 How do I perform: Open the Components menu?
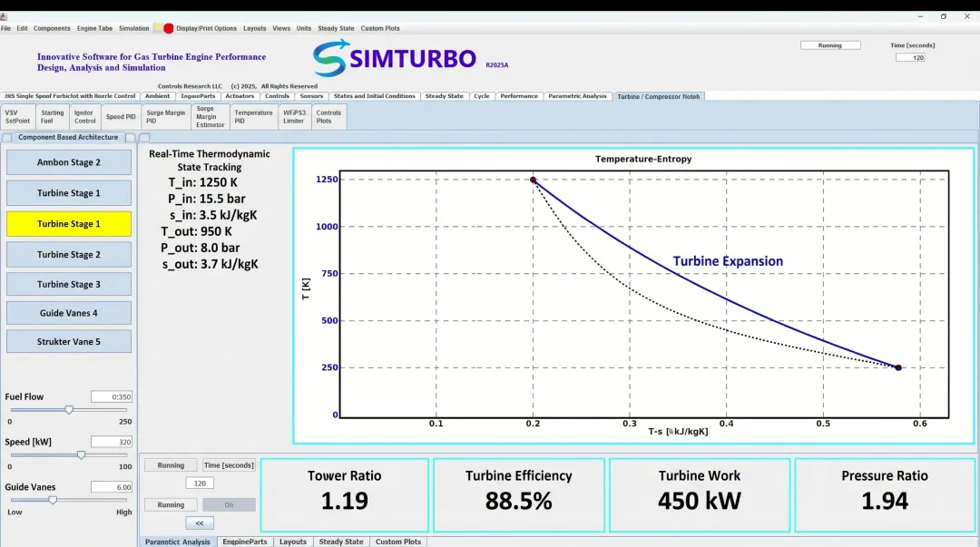pos(52,28)
